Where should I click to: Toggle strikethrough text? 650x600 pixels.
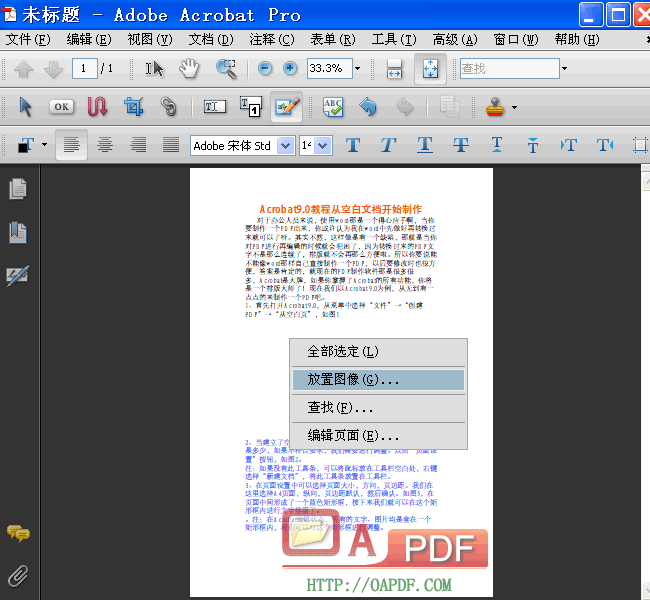(461, 145)
